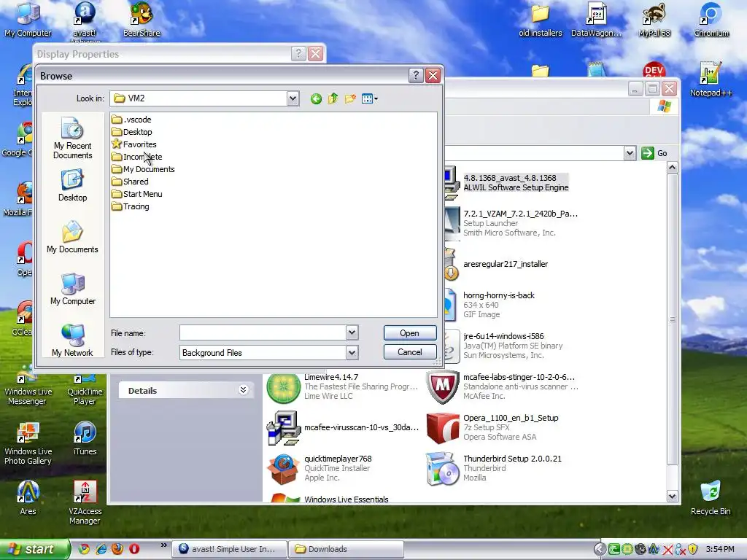Click the Browse dialog help button
Viewport: 747px width, 560px height.
(416, 75)
